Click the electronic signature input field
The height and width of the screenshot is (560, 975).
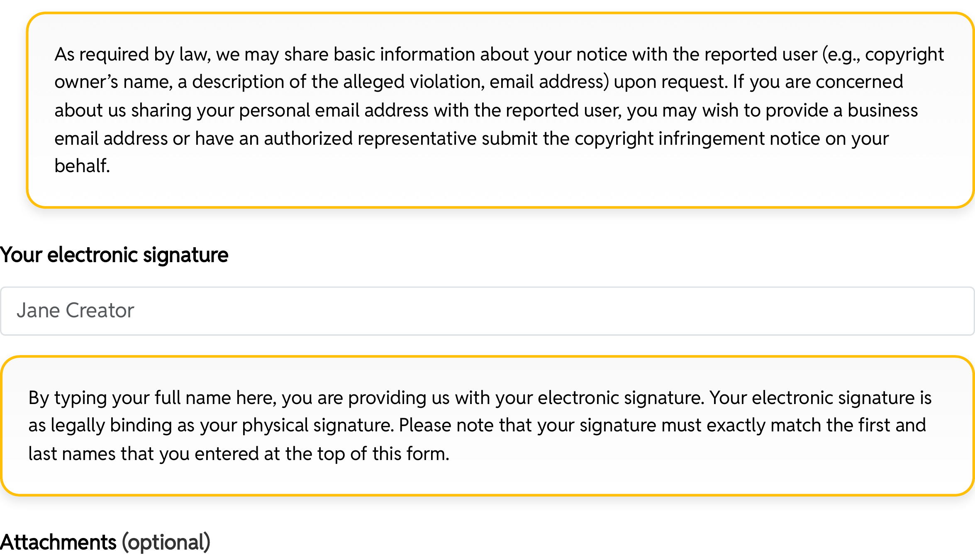[x=487, y=310]
